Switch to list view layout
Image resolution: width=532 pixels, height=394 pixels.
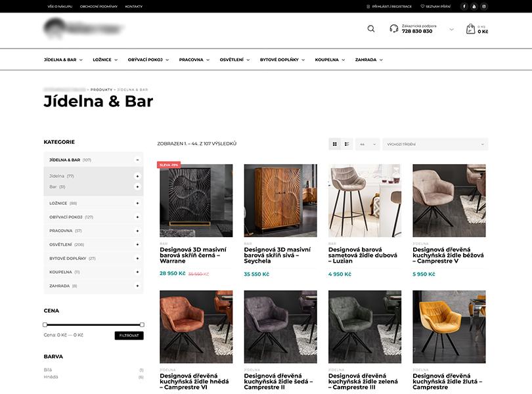347,144
